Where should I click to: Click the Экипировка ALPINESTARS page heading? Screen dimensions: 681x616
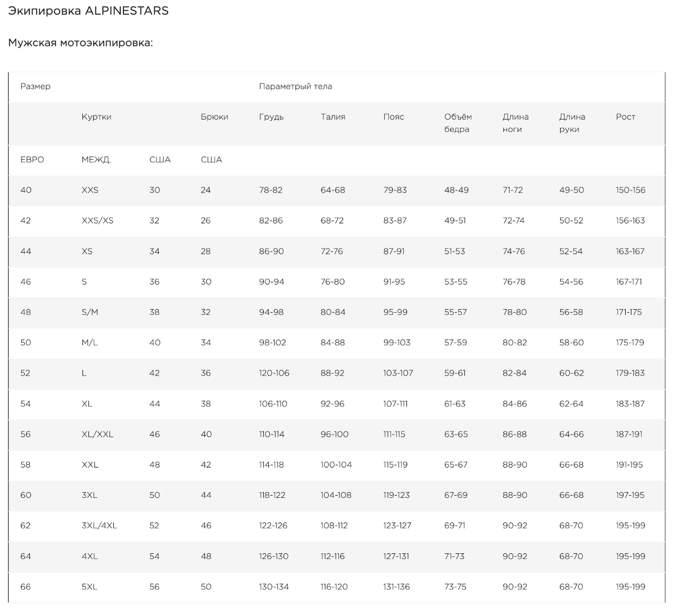coord(88,11)
